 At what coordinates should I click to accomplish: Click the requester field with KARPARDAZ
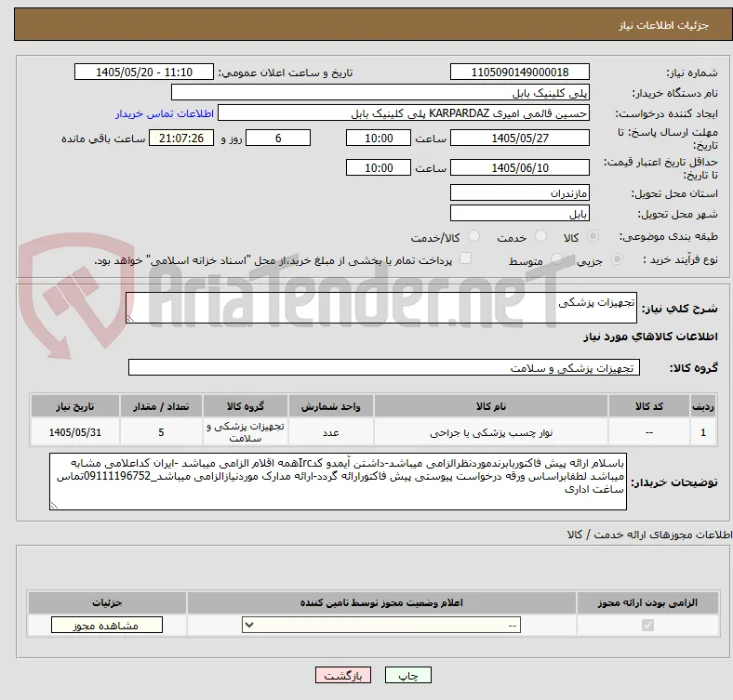(x=404, y=113)
